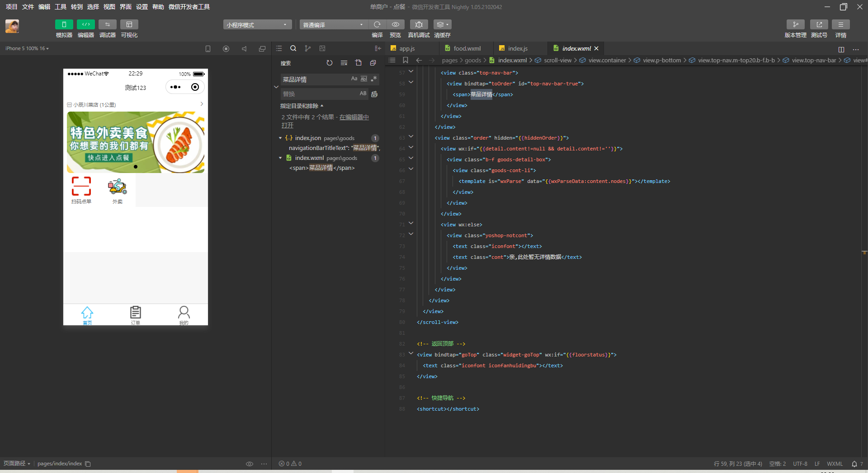This screenshot has width=868, height=473.
Task: Tap the 订单 tab in simulator
Action: click(136, 315)
